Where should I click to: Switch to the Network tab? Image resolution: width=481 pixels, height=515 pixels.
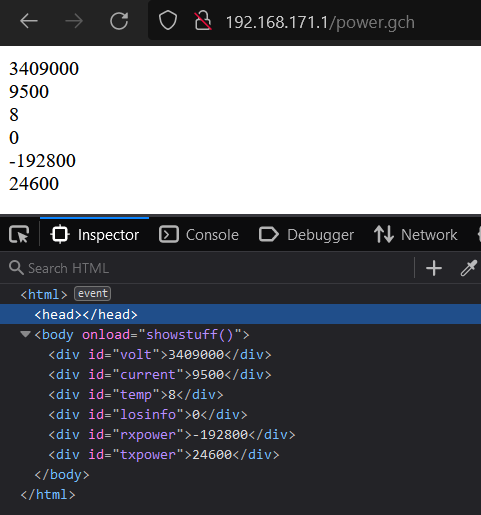416,235
